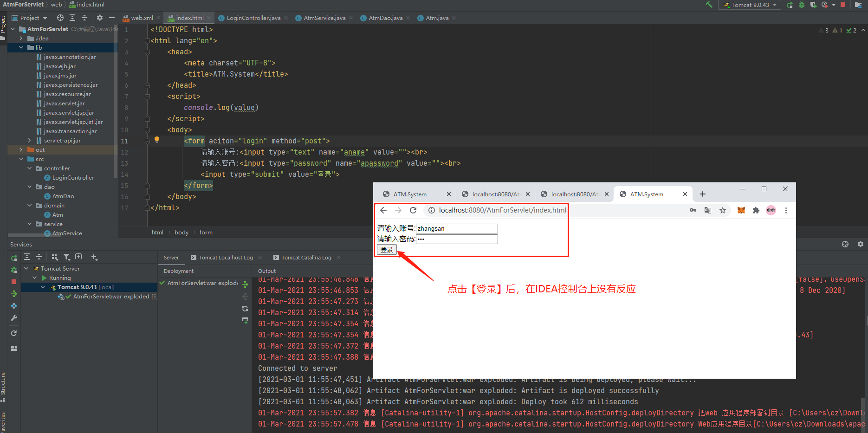Viewport: 868px width, 433px height.
Task: Click the browser back arrow button
Action: click(x=383, y=210)
